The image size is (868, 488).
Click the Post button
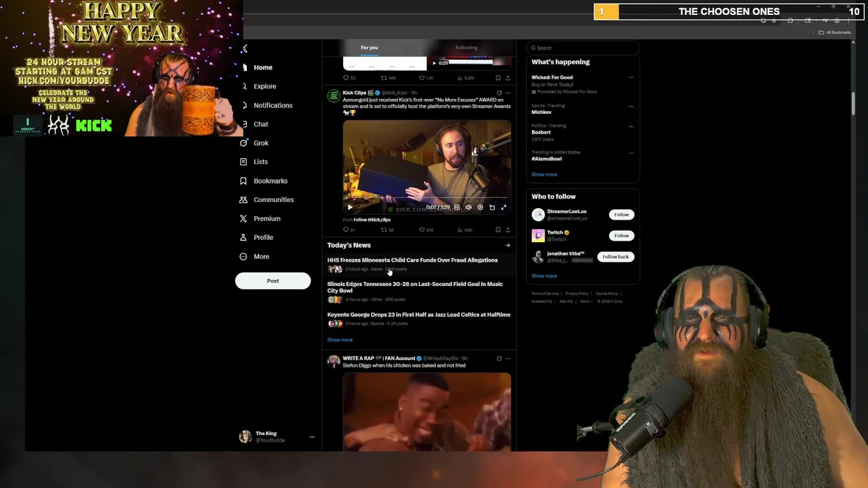click(x=273, y=281)
